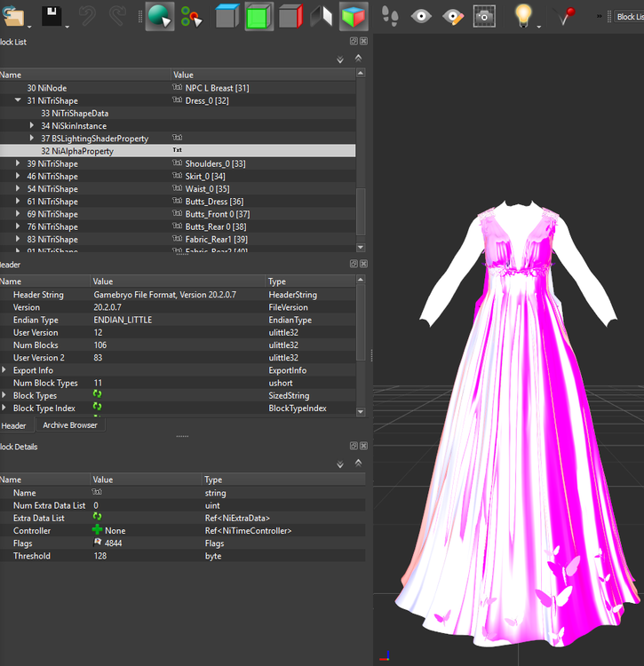Click the text icon beside Name string row
The width and height of the screenshot is (644, 666).
click(97, 492)
